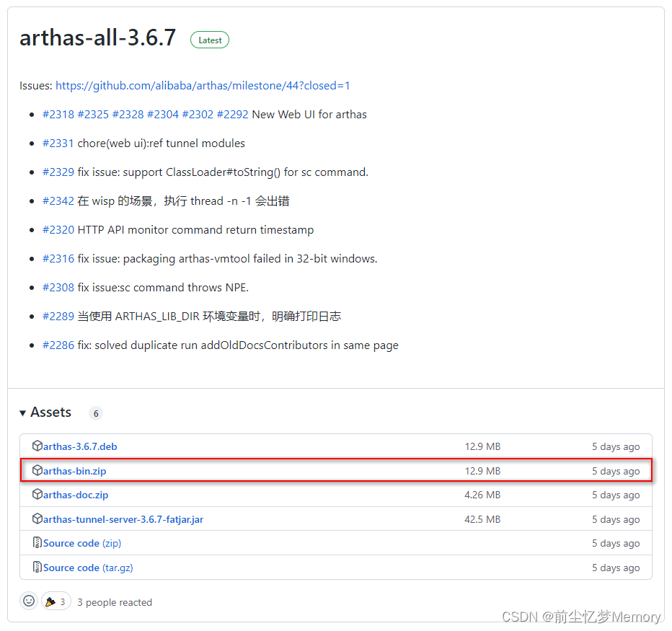This screenshot has height=631, width=672.
Task: Click the package icon beside arthas-tunnel-server fatjar
Action: (x=37, y=519)
